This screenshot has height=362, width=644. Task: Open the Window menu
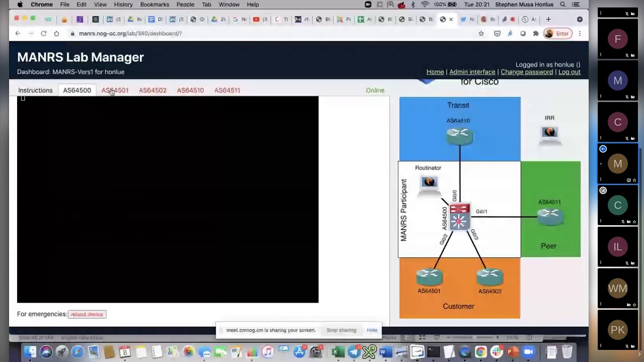coord(229,5)
